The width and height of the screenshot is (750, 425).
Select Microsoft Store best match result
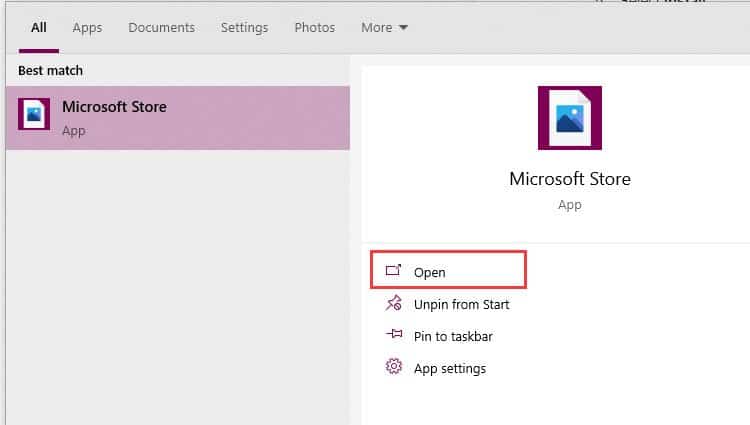tap(178, 118)
